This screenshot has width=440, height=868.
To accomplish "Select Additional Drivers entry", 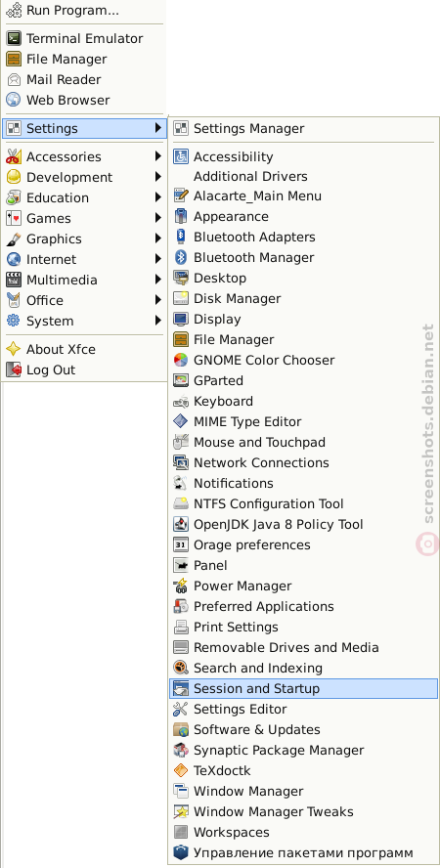I will point(303,177).
